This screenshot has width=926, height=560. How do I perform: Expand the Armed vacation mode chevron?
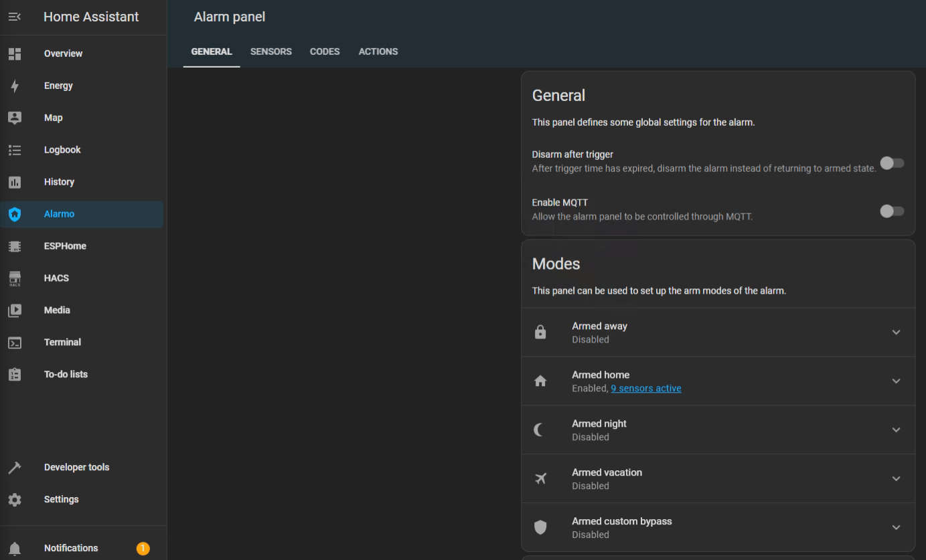[x=896, y=479]
